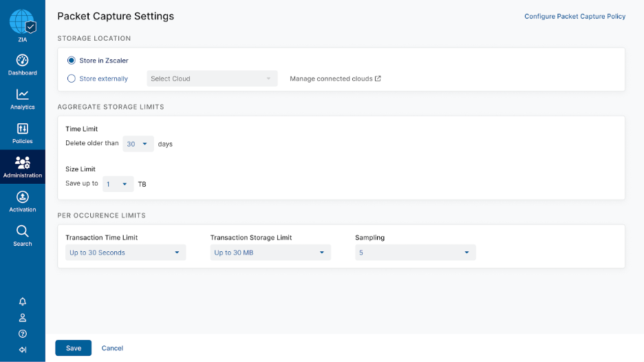This screenshot has height=362, width=644.
Task: Click the help question mark icon
Action: click(x=23, y=334)
